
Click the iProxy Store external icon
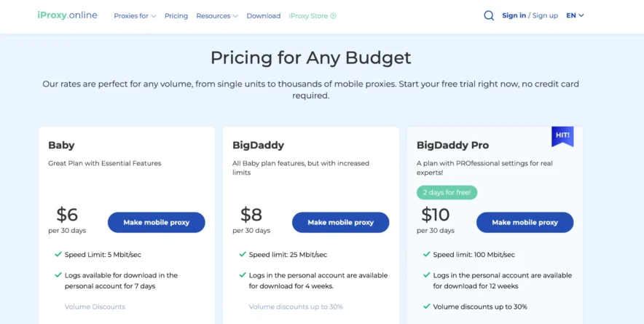pyautogui.click(x=334, y=16)
